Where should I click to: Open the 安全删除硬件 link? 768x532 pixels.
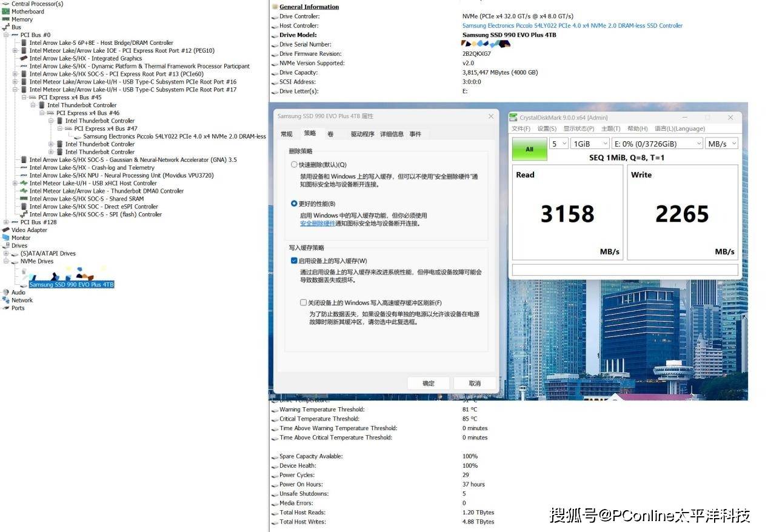coord(317,224)
